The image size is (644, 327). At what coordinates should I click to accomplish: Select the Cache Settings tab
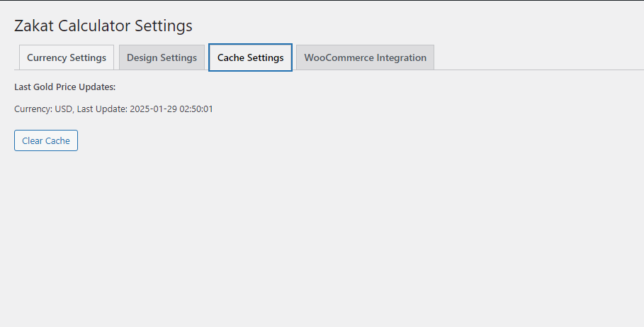pyautogui.click(x=251, y=57)
